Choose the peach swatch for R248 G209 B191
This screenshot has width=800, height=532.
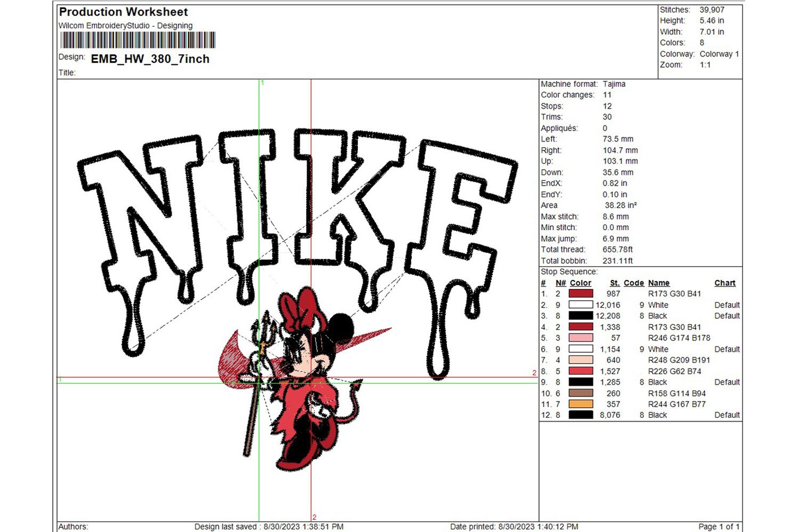click(x=581, y=360)
